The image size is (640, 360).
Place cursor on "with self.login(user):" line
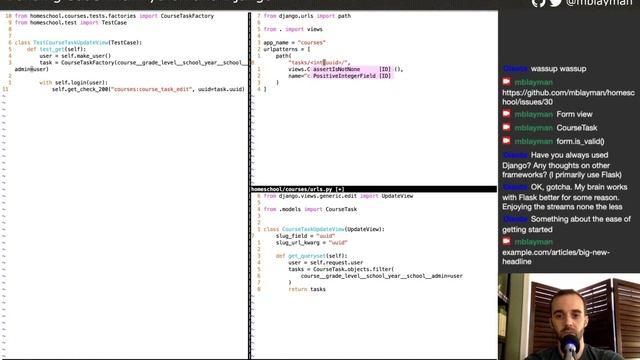(x=73, y=82)
